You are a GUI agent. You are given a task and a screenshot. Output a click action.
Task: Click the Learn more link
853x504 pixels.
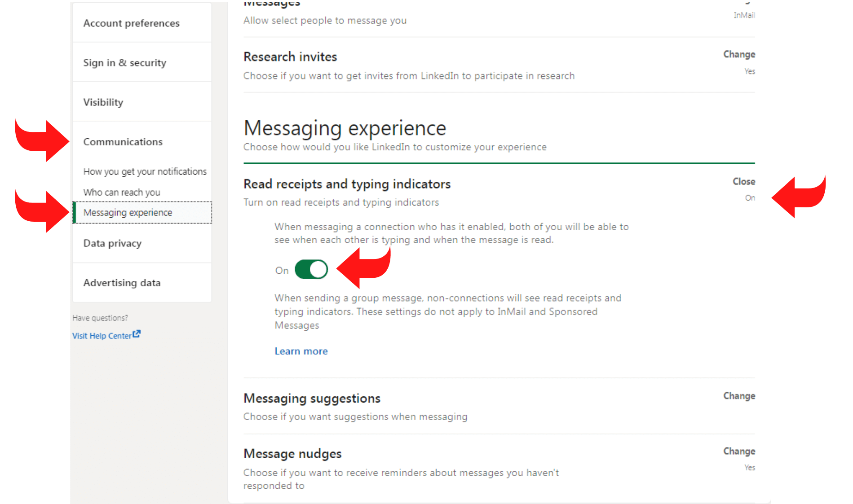[x=301, y=351]
